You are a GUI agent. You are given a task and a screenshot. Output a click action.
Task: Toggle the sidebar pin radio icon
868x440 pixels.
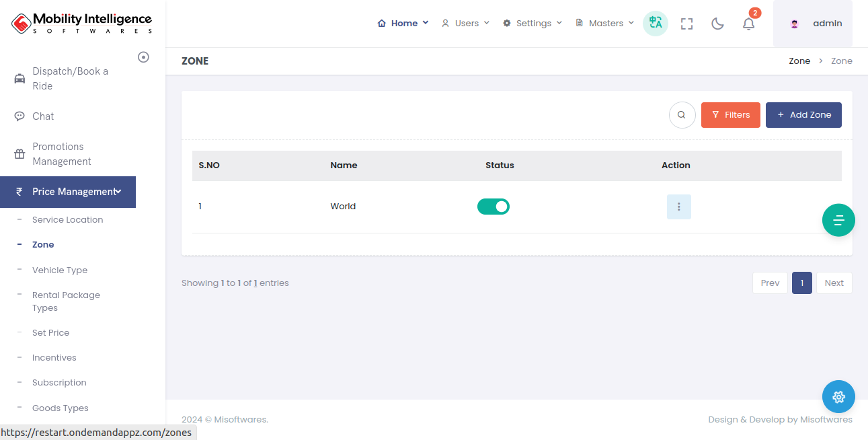click(x=143, y=57)
